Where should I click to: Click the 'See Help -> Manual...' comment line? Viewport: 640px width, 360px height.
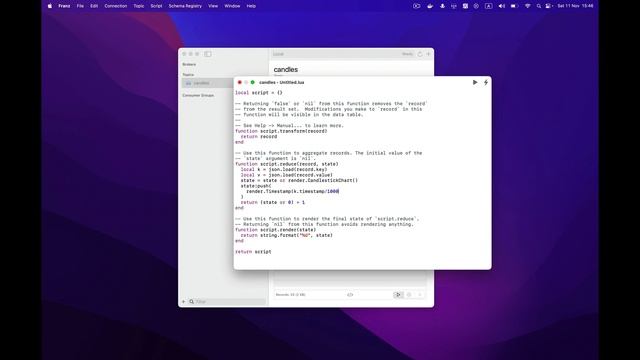pos(289,126)
